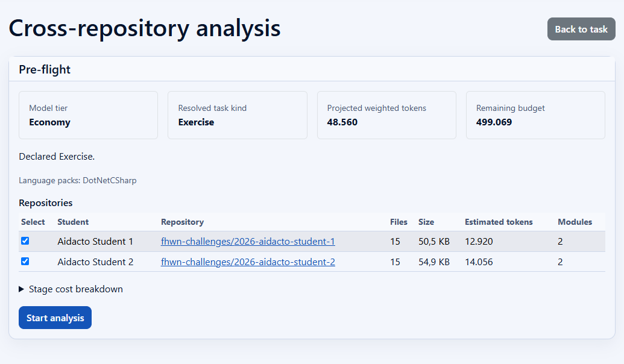Click the Repository column header
This screenshot has width=624, height=364.
point(182,222)
